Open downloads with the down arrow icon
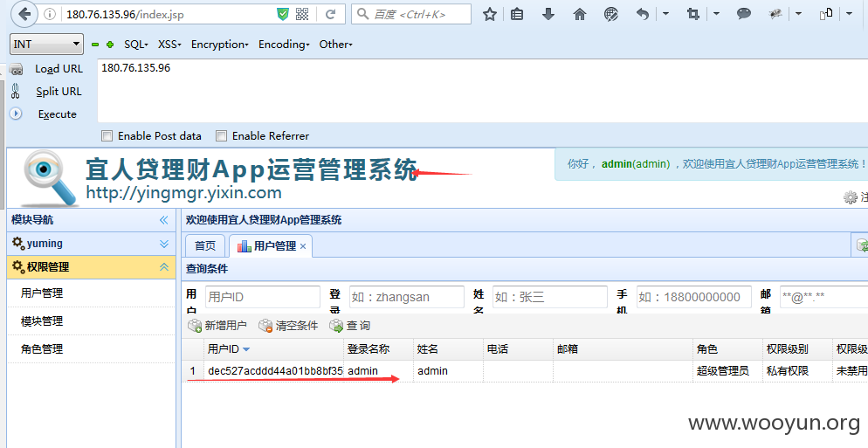This screenshot has width=868, height=448. pos(548,14)
